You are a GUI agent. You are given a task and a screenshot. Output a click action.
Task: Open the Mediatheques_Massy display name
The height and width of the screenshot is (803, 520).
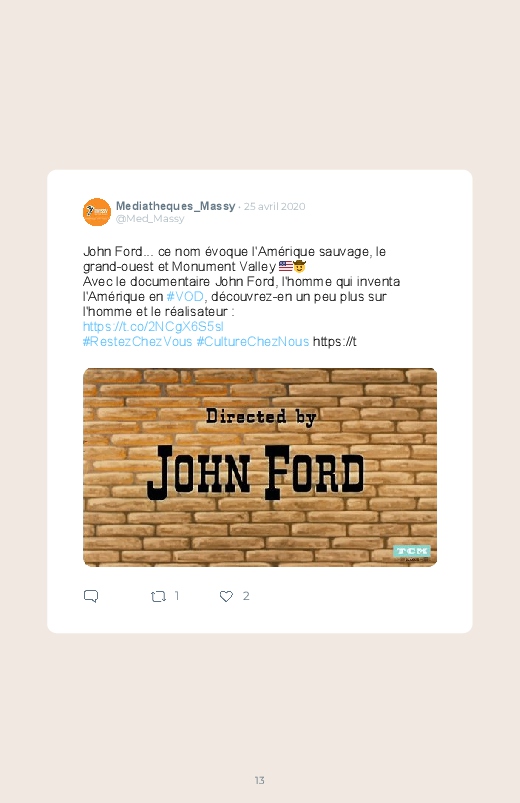click(175, 206)
